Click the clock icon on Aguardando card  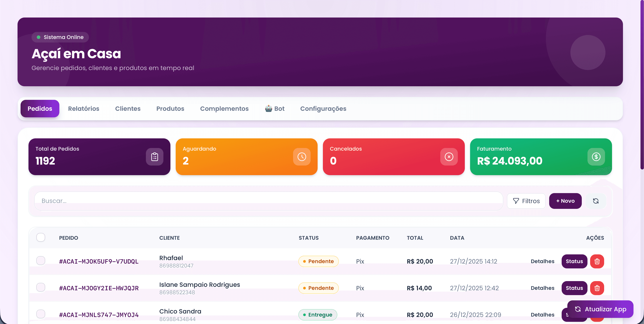[301, 157]
